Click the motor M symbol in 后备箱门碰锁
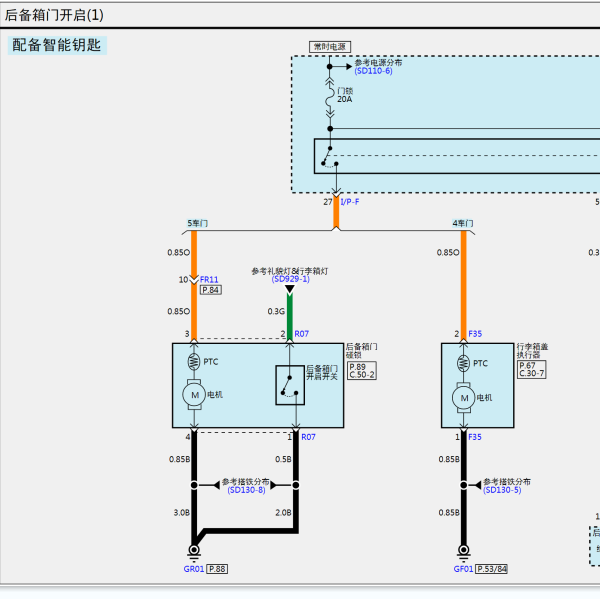Screen dimensions: 600x599 [x=194, y=395]
